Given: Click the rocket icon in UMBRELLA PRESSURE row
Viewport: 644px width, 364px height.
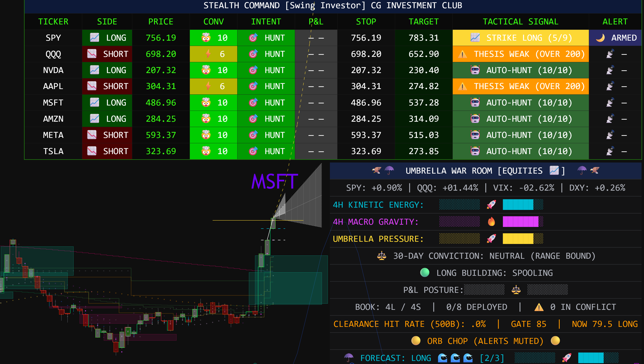Looking at the screenshot, I should click(x=491, y=239).
